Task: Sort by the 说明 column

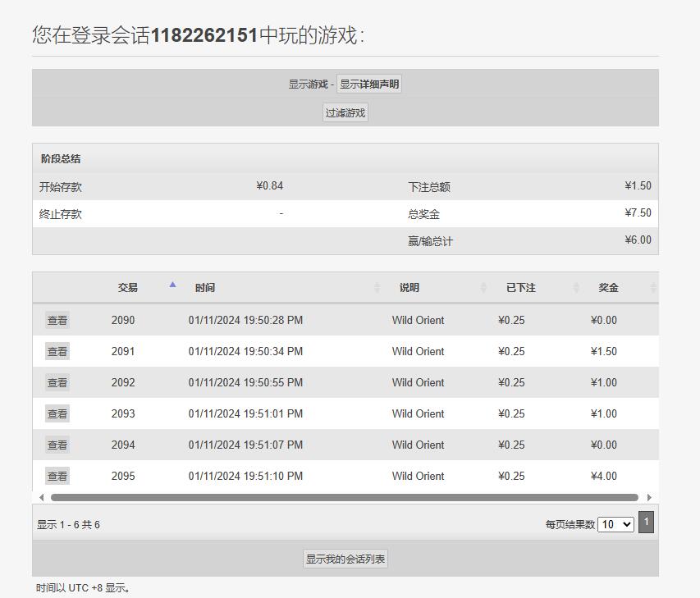Action: click(409, 288)
